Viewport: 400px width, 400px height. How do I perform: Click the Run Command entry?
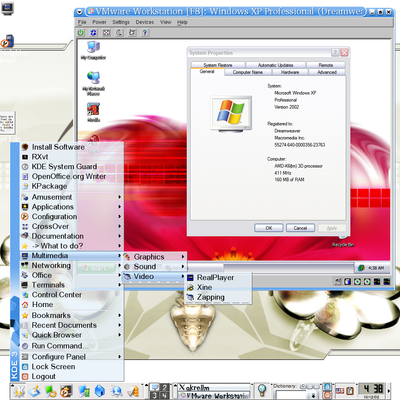tap(72, 346)
